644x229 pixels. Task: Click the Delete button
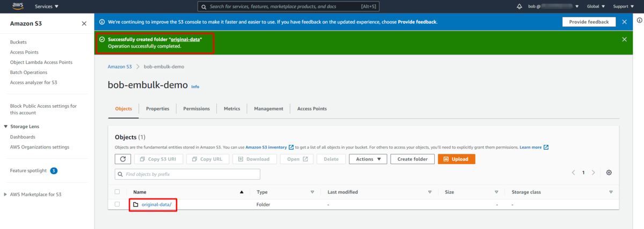pyautogui.click(x=331, y=159)
